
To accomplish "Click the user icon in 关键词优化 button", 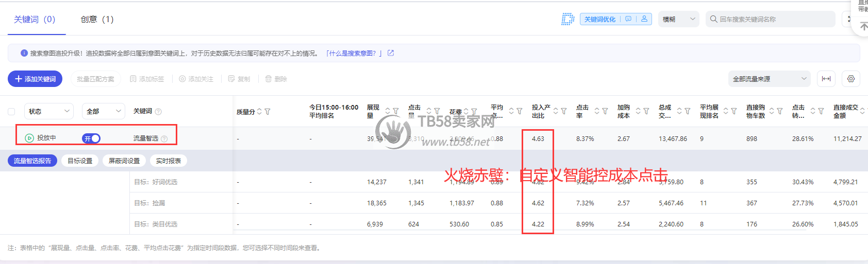I will point(644,19).
